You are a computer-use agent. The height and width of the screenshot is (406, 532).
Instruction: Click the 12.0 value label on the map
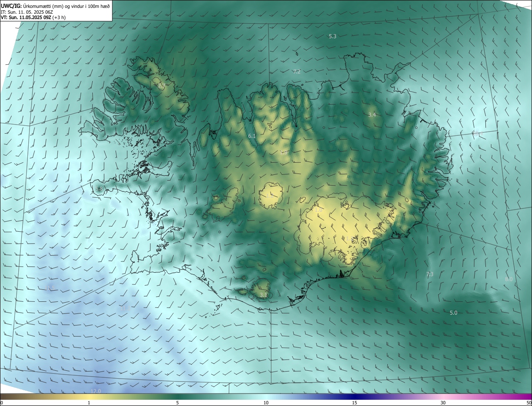coord(96,391)
